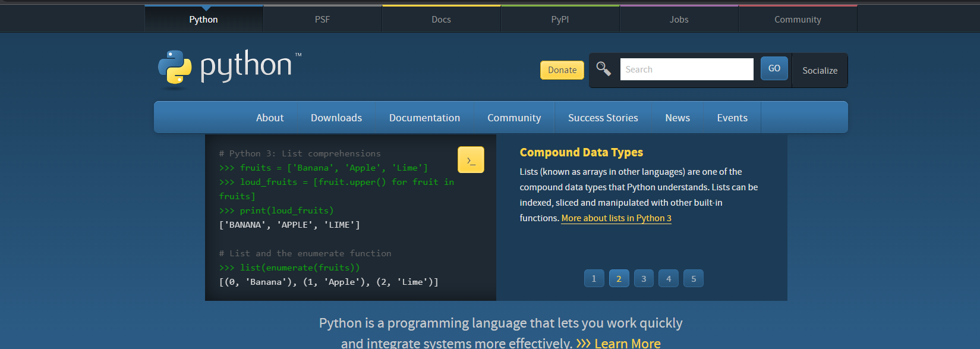This screenshot has height=349, width=980.
Task: Select slide 2 in the carousel
Action: [x=619, y=278]
